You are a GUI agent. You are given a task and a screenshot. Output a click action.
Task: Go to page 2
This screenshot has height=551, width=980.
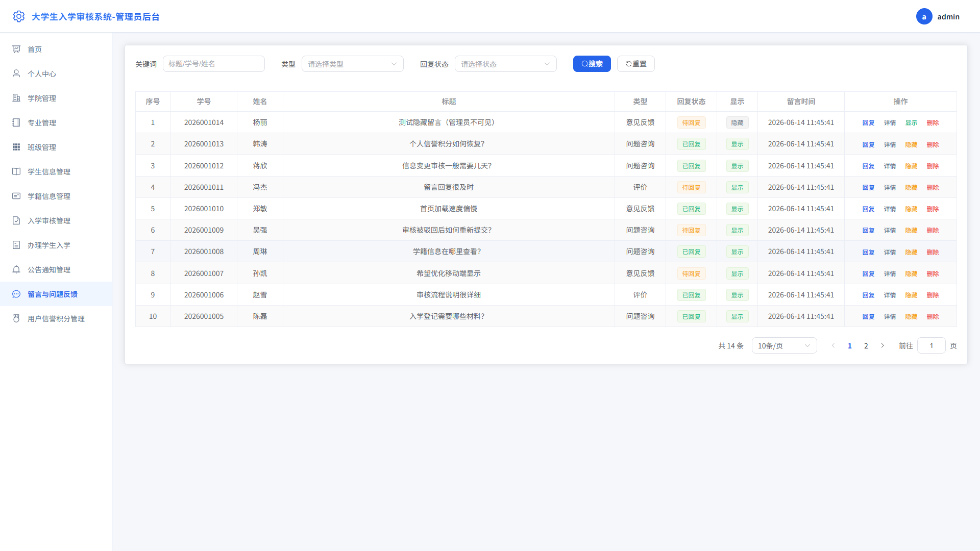tap(866, 345)
